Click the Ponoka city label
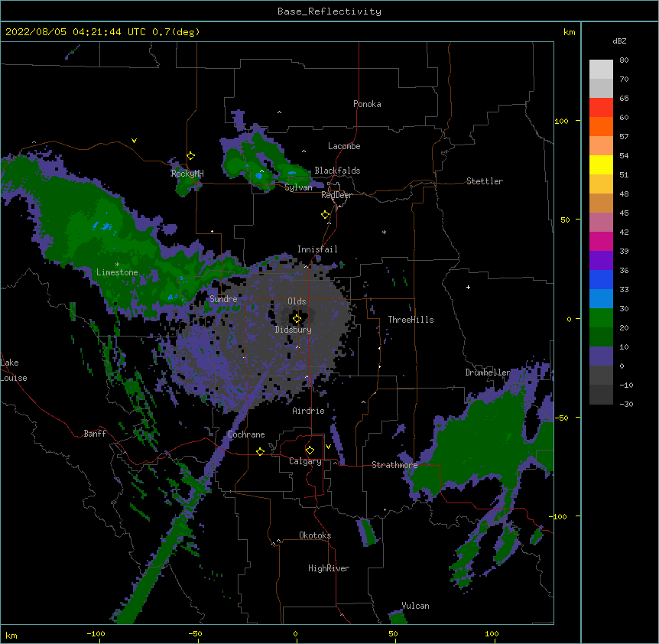 tap(367, 104)
